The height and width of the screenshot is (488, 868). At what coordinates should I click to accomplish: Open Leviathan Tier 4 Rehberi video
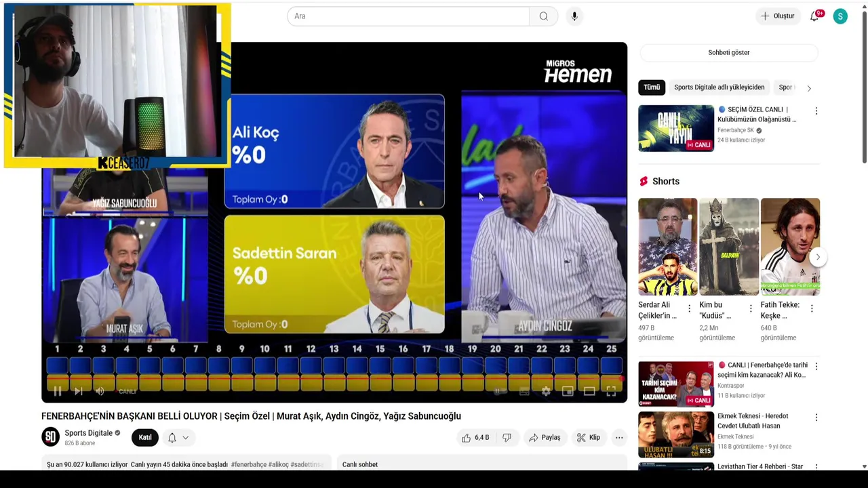click(x=760, y=466)
